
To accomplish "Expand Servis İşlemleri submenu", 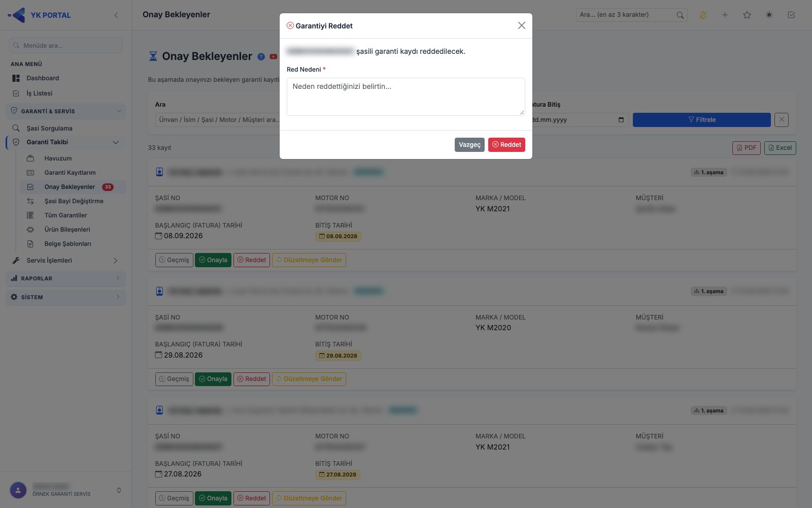I will [66, 261].
